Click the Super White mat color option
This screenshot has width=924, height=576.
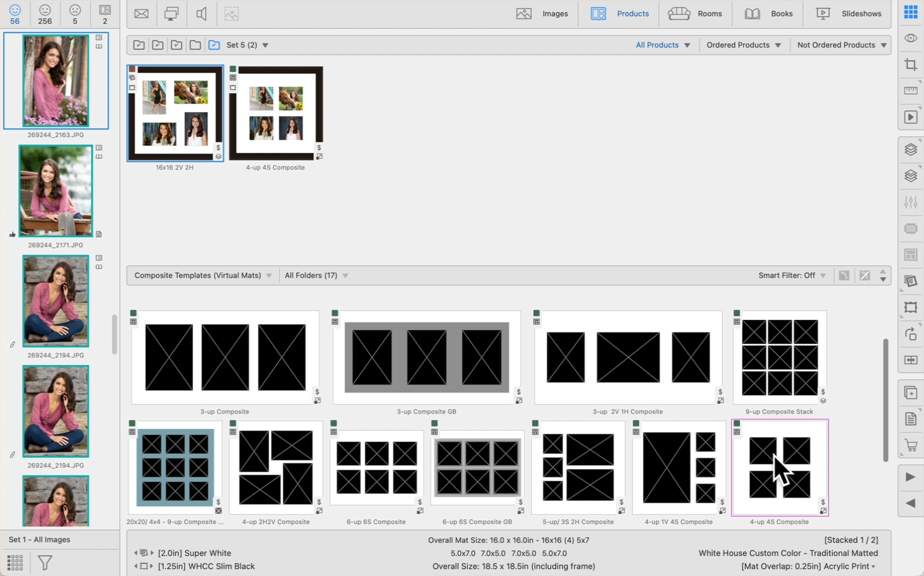194,553
